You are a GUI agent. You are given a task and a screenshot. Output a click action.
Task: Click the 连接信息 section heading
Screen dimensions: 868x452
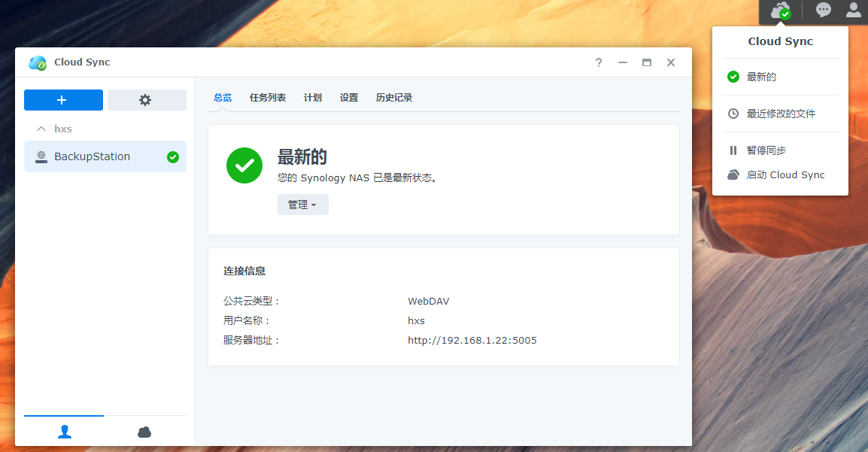pos(244,271)
